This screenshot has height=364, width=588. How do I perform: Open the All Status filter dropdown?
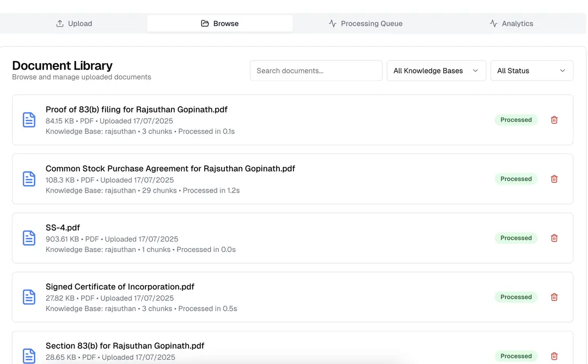coord(531,70)
